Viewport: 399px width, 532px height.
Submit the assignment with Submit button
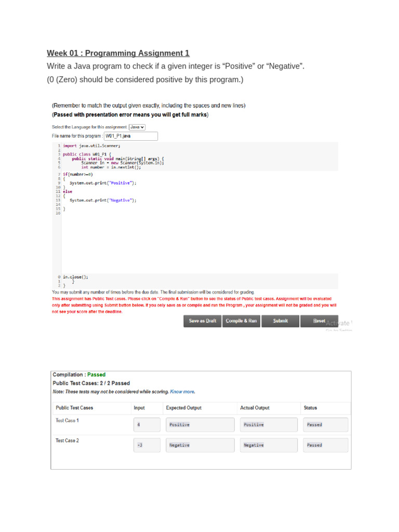pyautogui.click(x=280, y=321)
